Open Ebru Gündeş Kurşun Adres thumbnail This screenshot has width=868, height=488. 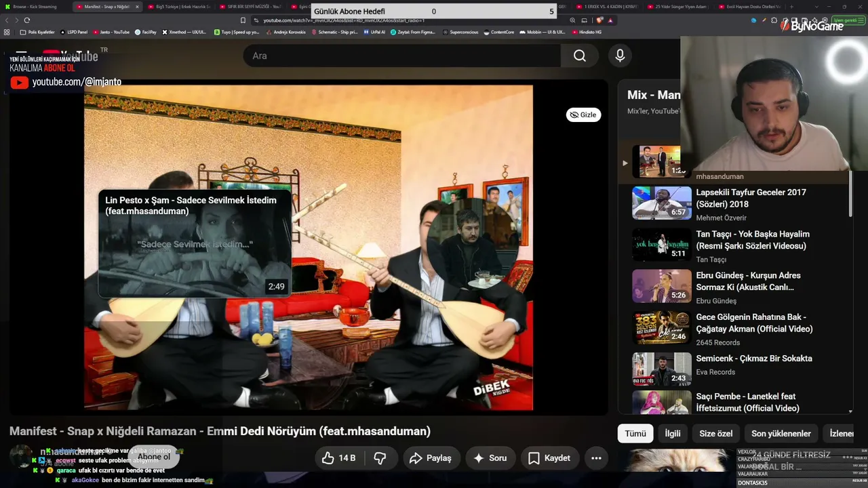[x=662, y=286]
